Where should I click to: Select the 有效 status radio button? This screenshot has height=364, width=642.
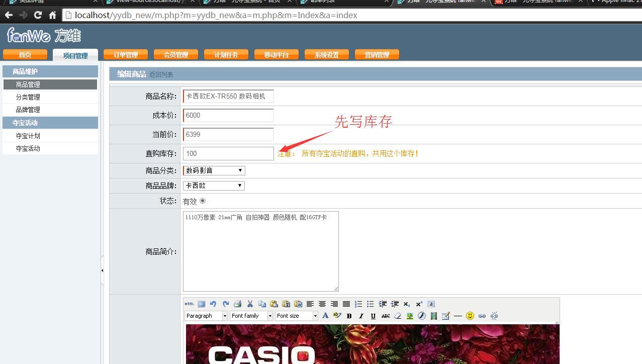click(203, 201)
